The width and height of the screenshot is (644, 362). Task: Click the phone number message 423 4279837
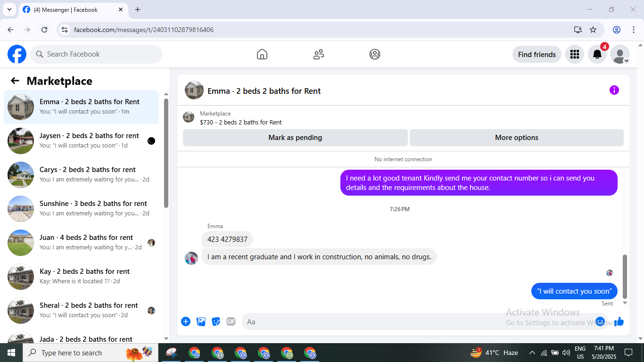tap(227, 239)
